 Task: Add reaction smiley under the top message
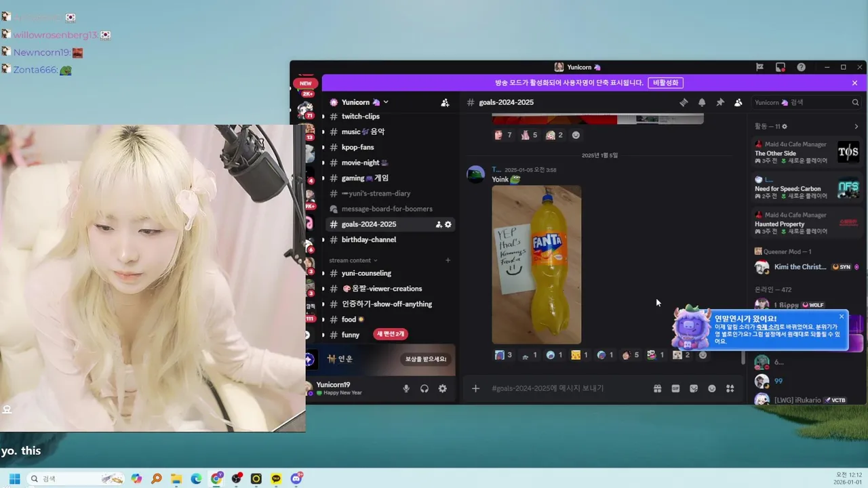coord(576,135)
